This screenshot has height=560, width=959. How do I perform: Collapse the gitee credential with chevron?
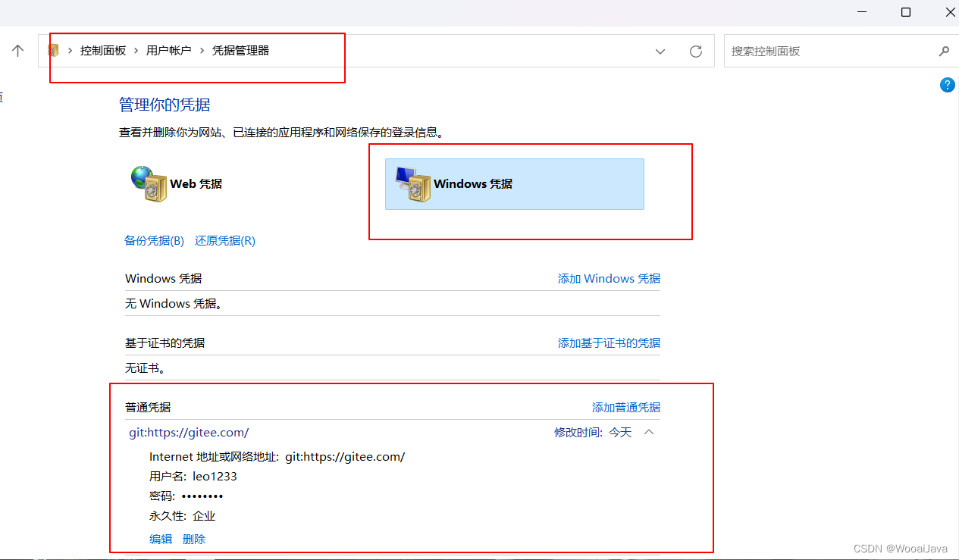pos(649,432)
